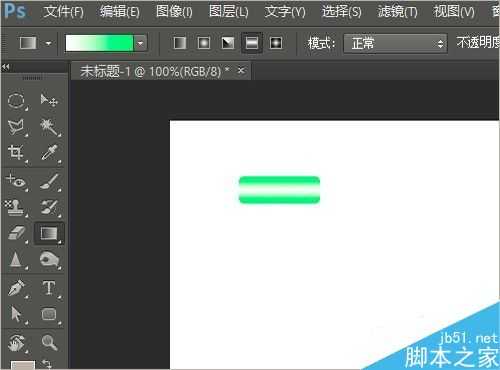Select the Elliptical Marquee tool

(x=16, y=100)
